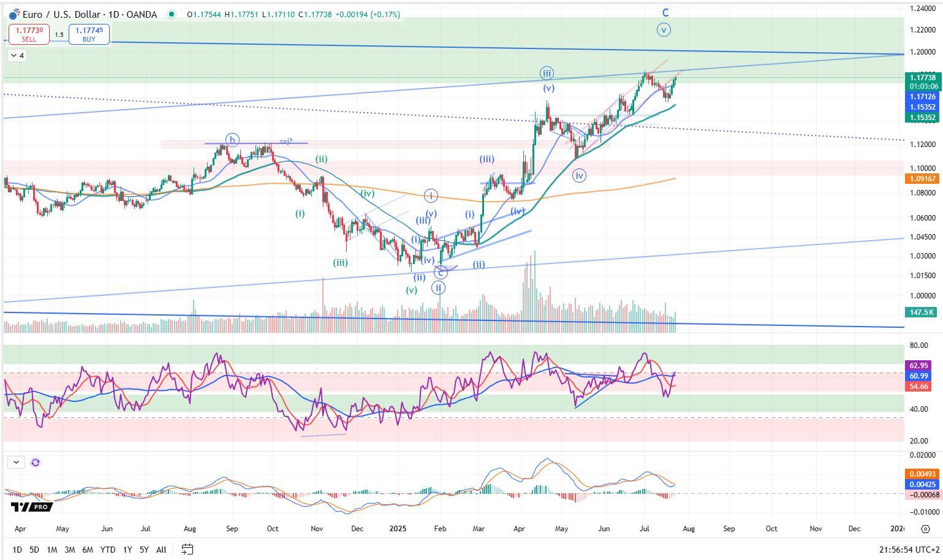
Task: Select the 3M time range
Action: pos(70,550)
